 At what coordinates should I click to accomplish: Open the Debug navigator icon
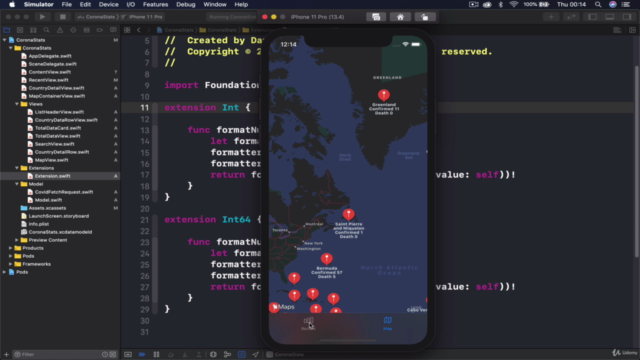pyautogui.click(x=87, y=30)
